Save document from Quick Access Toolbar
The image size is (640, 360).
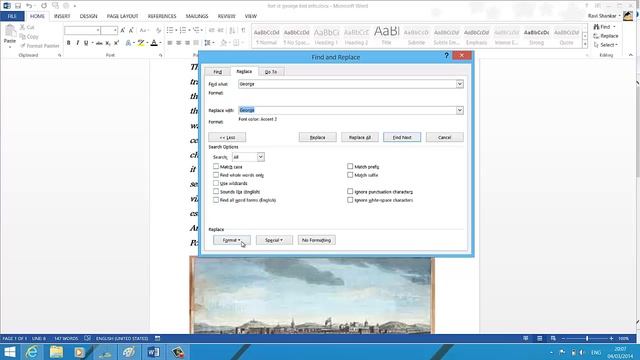click(18, 6)
